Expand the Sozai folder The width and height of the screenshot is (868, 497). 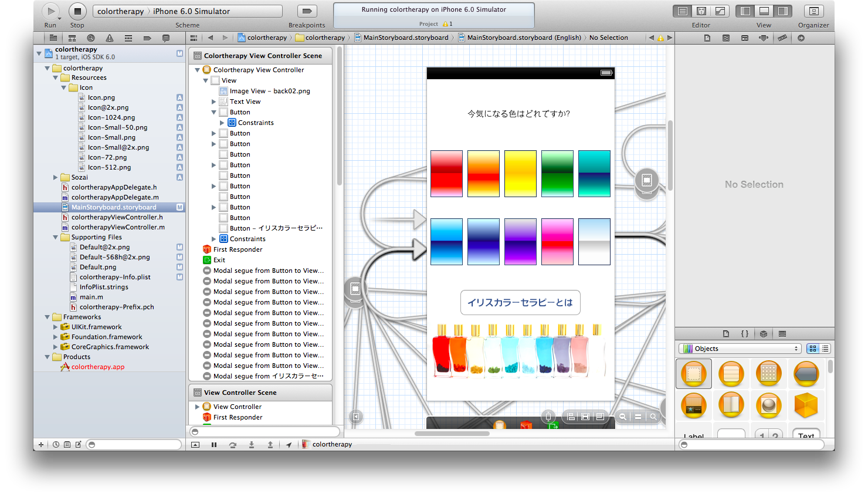pos(56,177)
